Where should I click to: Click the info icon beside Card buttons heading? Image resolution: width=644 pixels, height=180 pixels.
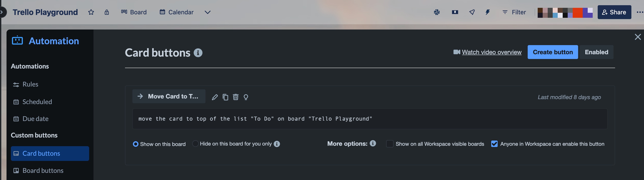pos(198,53)
